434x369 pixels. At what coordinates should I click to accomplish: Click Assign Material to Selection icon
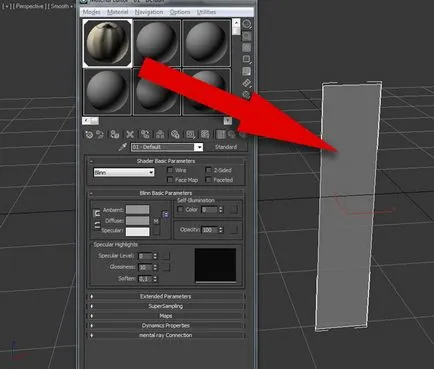click(x=115, y=134)
